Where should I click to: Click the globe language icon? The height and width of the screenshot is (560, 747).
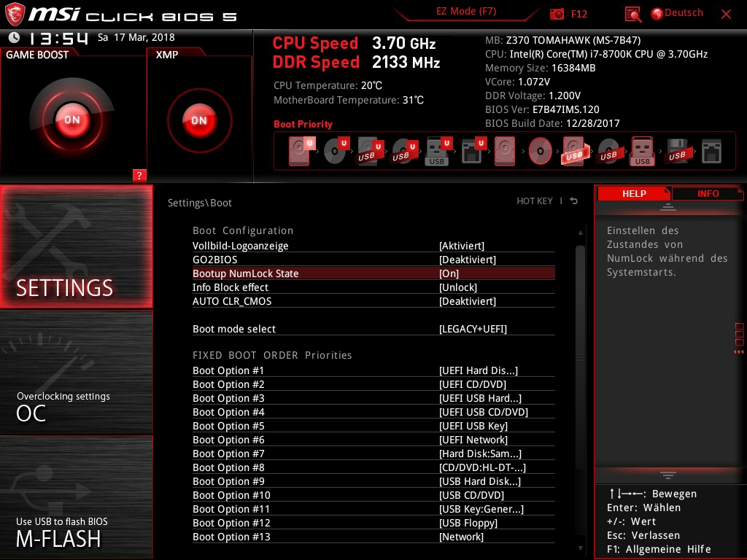pyautogui.click(x=657, y=14)
